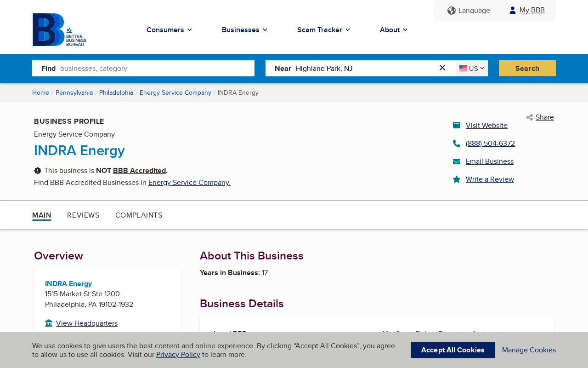
Task: Click the About This Business heading
Action: click(252, 256)
